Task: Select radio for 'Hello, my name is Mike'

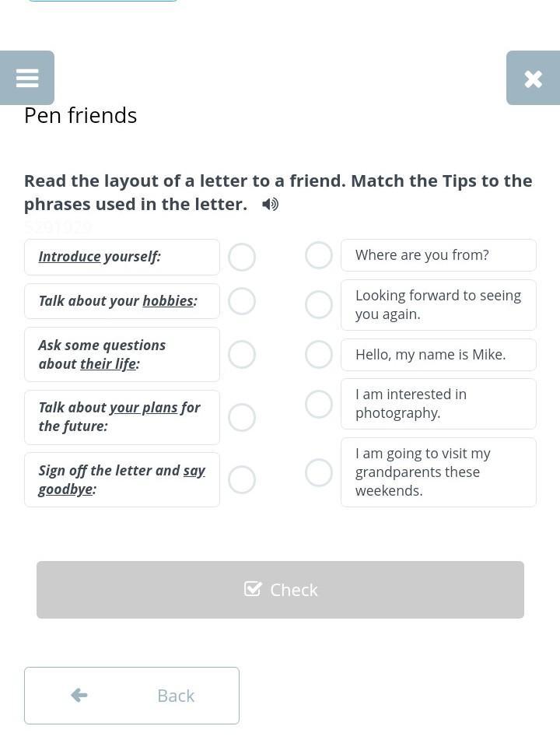Action: pos(319,355)
